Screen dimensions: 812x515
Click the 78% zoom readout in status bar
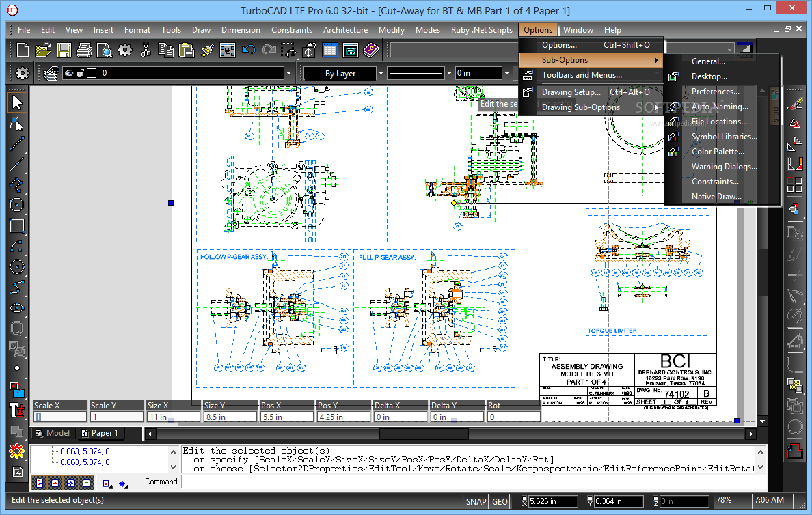pyautogui.click(x=723, y=500)
